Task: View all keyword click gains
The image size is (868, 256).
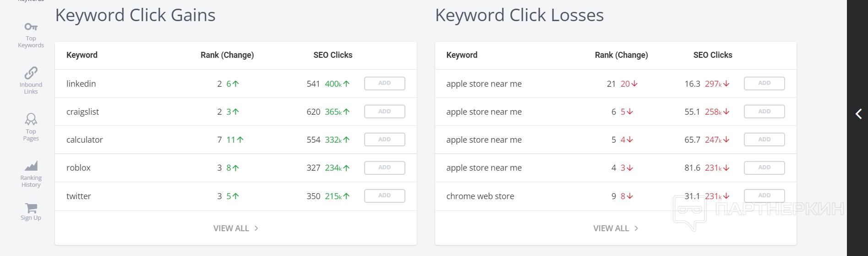Action: pos(235,228)
